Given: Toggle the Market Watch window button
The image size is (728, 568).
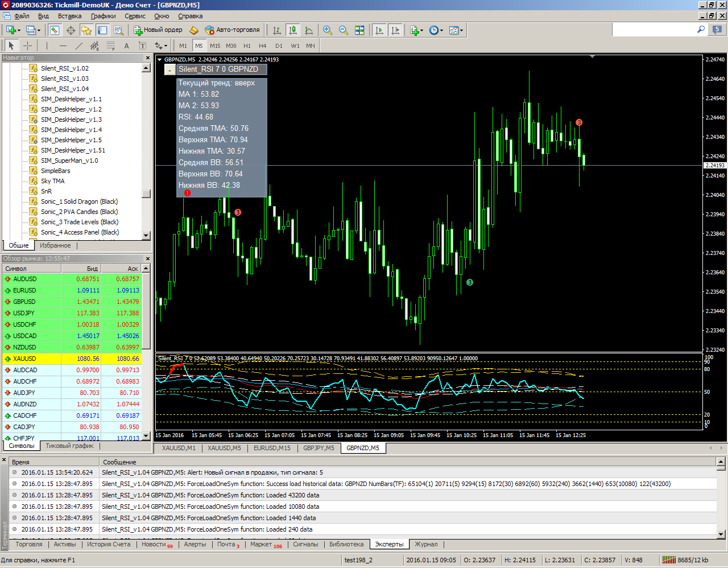Looking at the screenshot, I should point(55,30).
